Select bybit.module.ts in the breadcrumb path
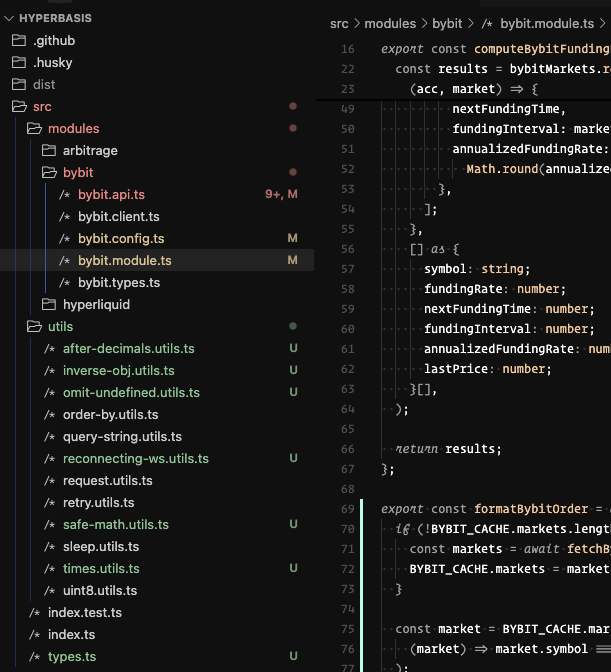This screenshot has height=672, width=611. [x=547, y=24]
